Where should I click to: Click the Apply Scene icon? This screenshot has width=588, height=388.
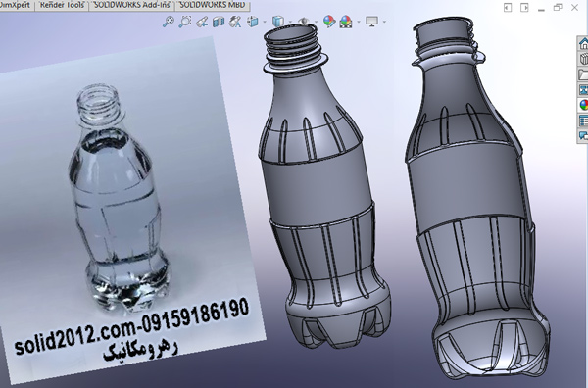tap(346, 22)
